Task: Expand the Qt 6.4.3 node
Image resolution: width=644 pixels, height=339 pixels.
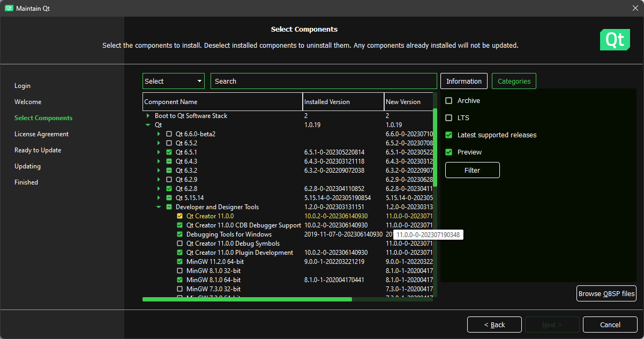Action: click(x=159, y=161)
